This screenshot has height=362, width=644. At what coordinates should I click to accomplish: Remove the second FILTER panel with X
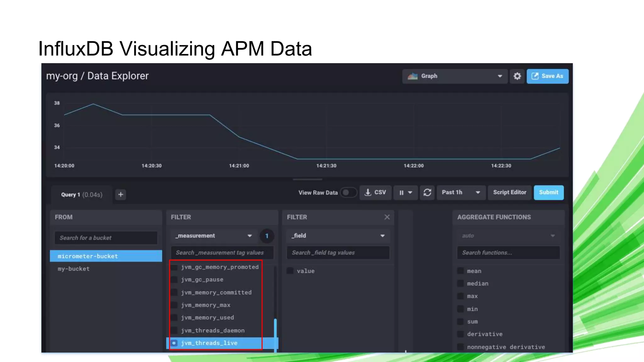(387, 217)
